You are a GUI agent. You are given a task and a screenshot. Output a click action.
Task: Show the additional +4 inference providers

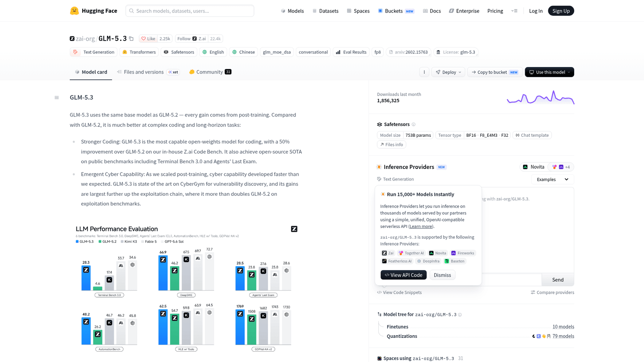point(561,167)
